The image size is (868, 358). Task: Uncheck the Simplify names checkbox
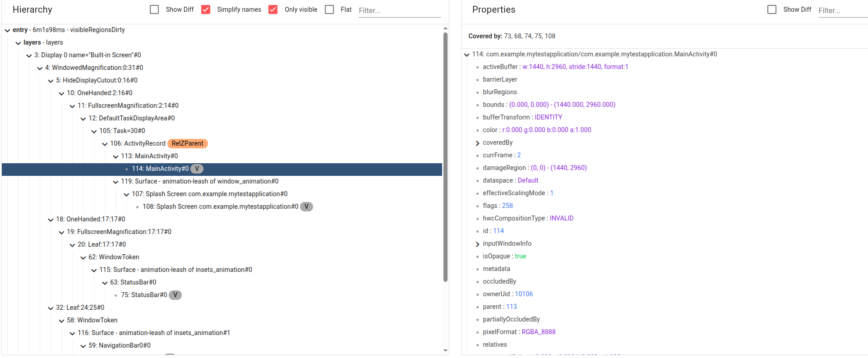click(x=206, y=9)
